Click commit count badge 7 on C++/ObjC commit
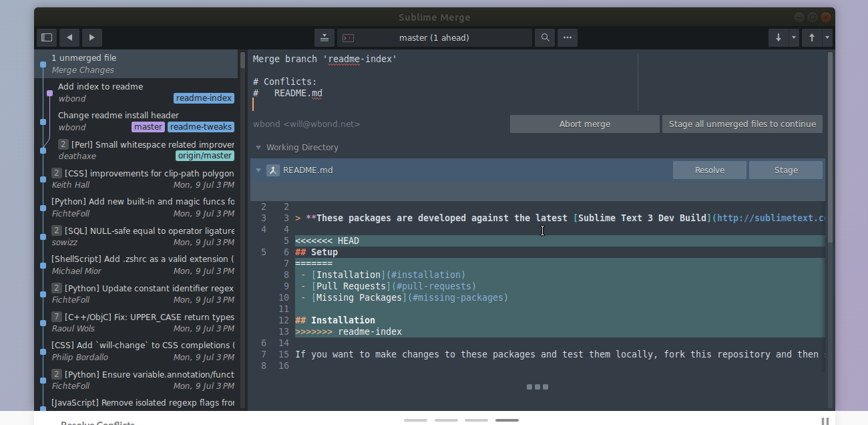The image size is (868, 425). 57,317
